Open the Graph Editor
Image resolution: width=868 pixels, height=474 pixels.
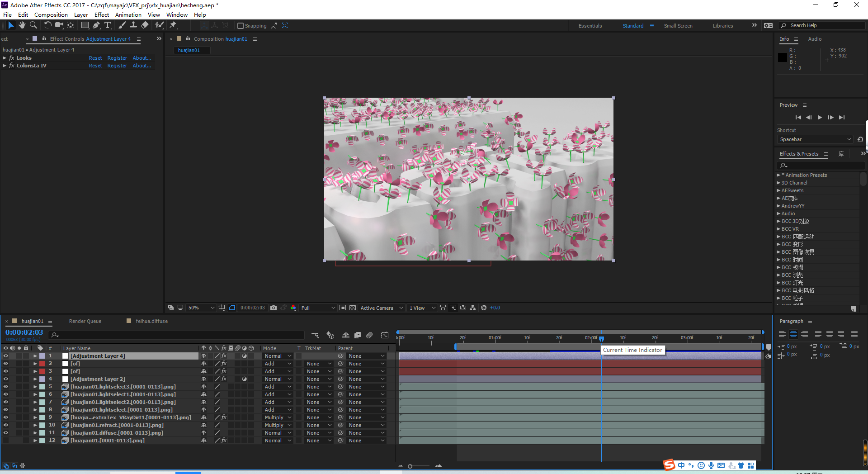385,335
